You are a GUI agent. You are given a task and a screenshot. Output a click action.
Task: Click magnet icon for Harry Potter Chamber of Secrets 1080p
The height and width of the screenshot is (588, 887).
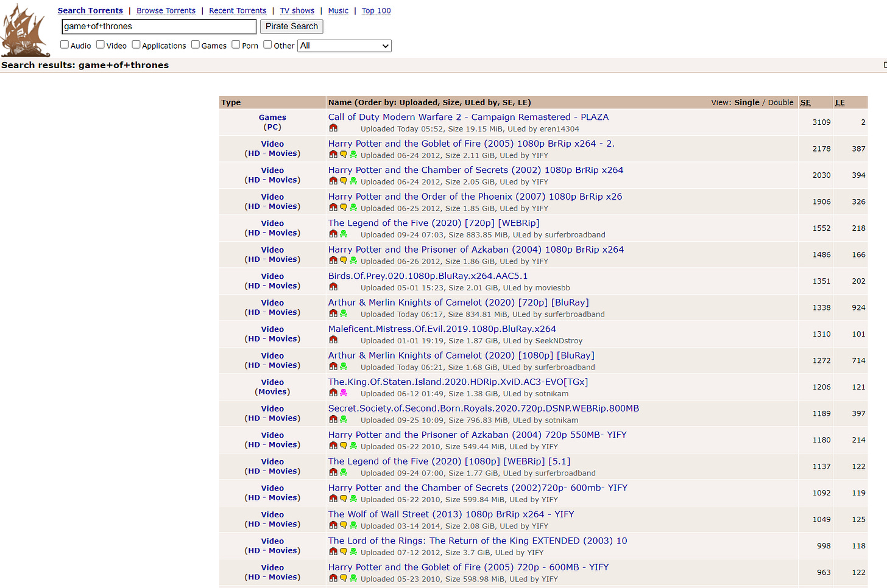pyautogui.click(x=333, y=181)
